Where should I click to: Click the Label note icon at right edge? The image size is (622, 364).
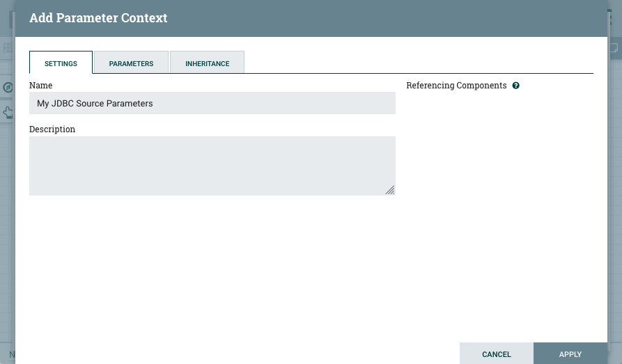coord(614,48)
